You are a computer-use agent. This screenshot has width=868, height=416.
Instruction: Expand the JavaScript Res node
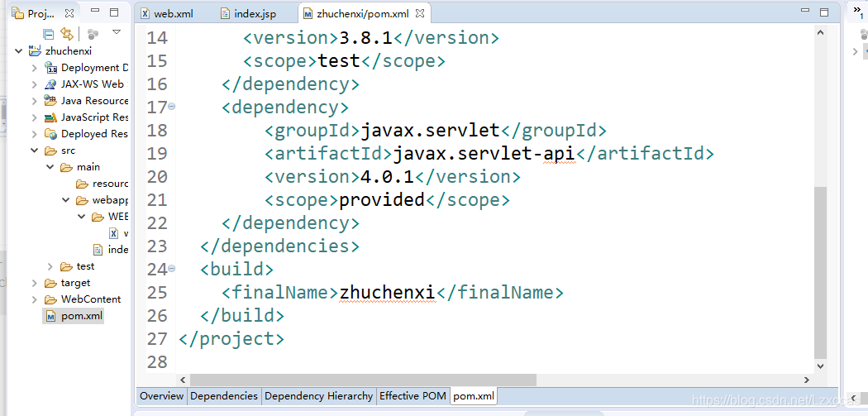coord(35,117)
